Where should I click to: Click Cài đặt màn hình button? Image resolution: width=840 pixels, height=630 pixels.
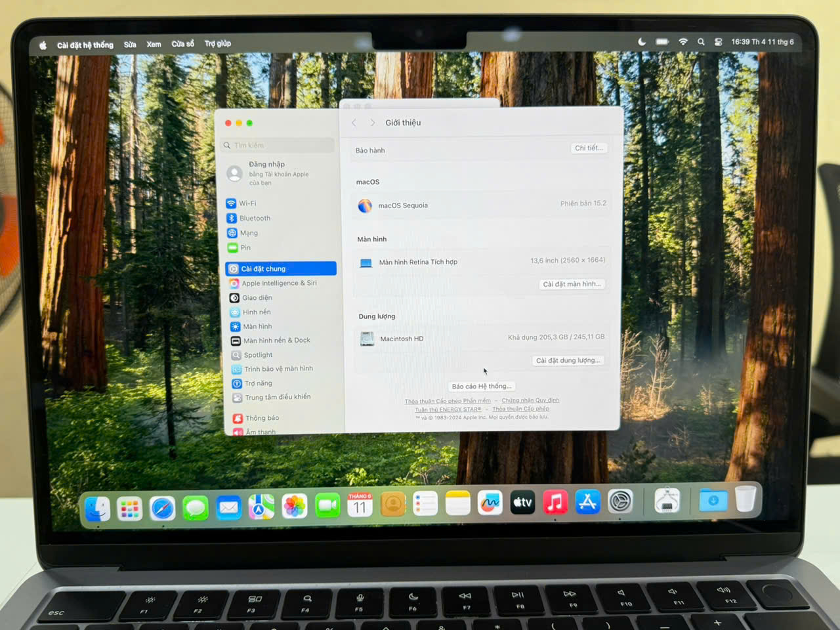tap(572, 284)
